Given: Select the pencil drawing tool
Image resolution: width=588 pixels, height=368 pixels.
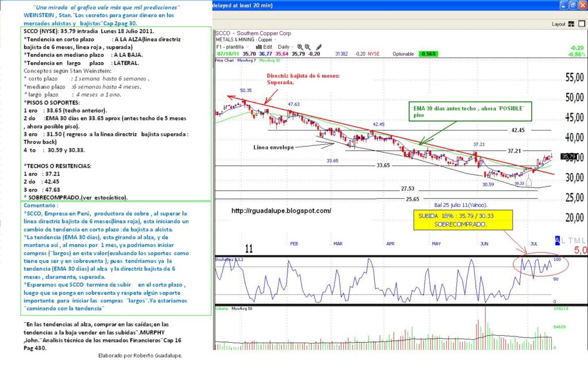Looking at the screenshot, I should pos(319,47).
